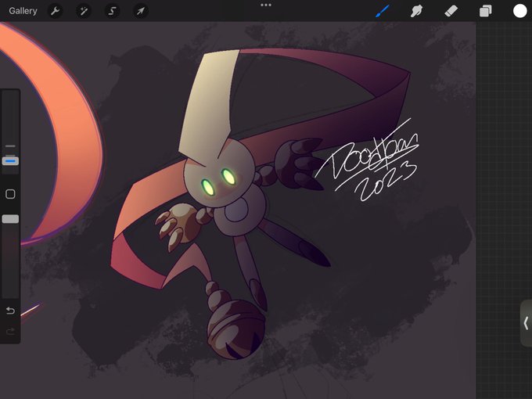
Task: Activate the Selection S tool
Action: [x=112, y=11]
